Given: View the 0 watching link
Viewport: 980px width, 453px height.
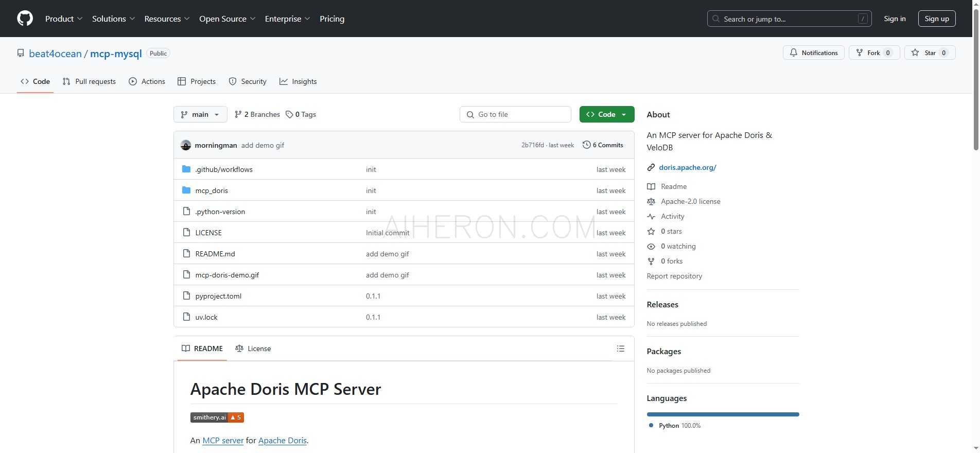Looking at the screenshot, I should click(671, 246).
